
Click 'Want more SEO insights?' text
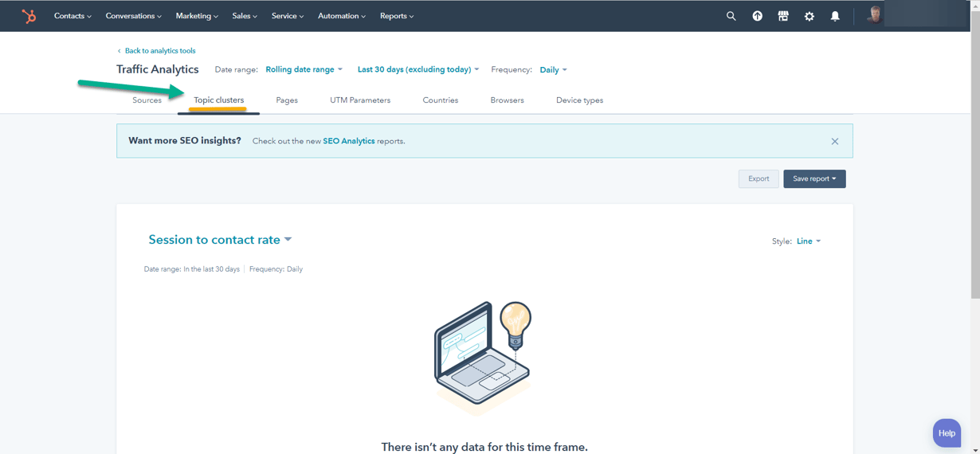click(185, 141)
